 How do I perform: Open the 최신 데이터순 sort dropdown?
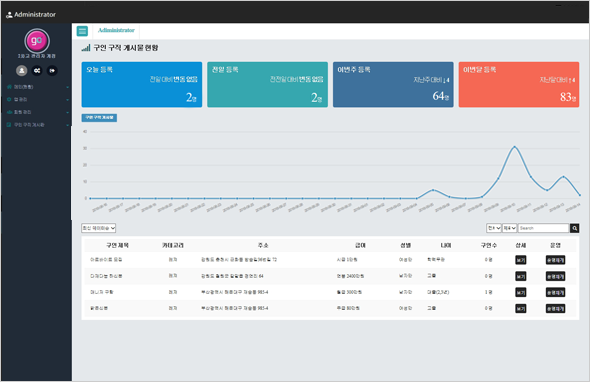99,228
